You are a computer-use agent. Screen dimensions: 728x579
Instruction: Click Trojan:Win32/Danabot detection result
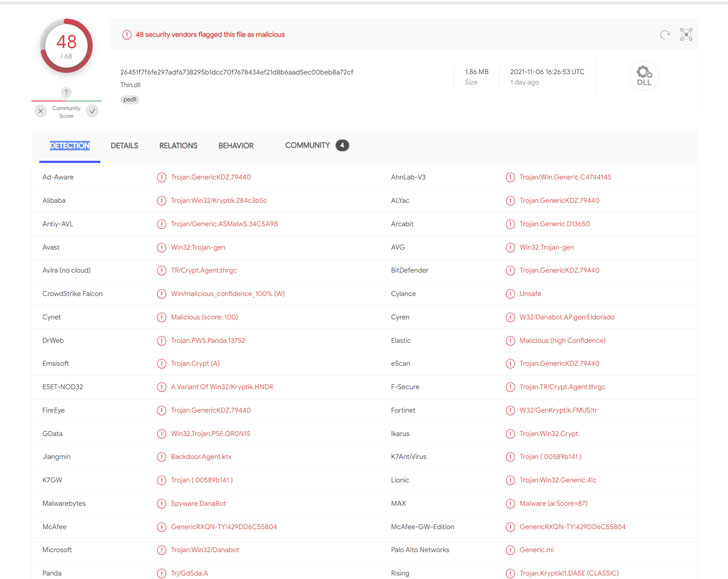click(x=205, y=550)
